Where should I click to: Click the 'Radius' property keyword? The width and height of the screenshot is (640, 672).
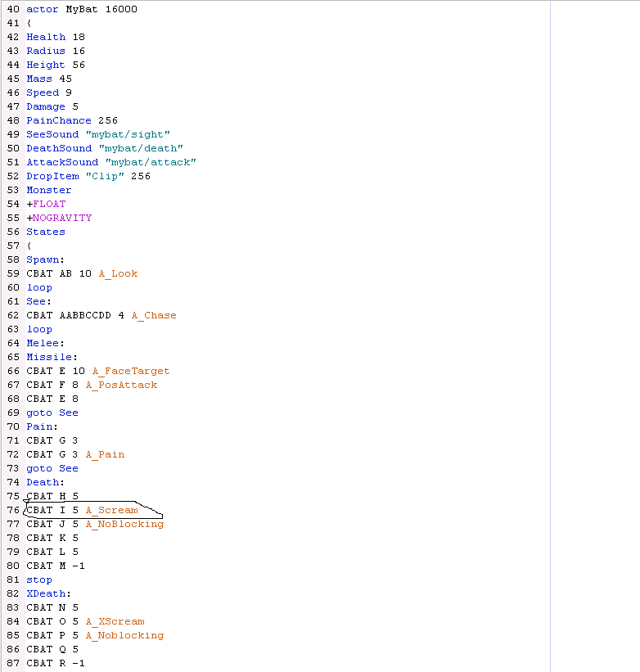(x=46, y=51)
